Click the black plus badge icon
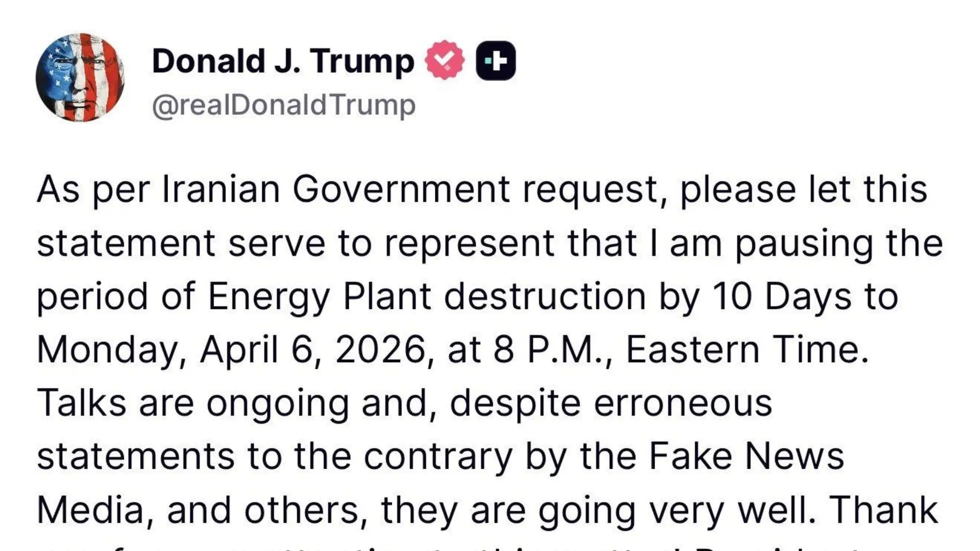 pyautogui.click(x=496, y=61)
